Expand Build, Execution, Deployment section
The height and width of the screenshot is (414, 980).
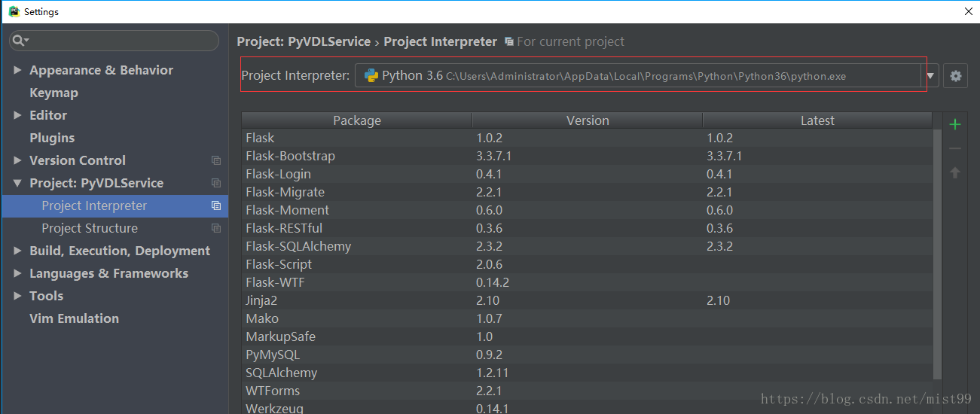click(17, 251)
